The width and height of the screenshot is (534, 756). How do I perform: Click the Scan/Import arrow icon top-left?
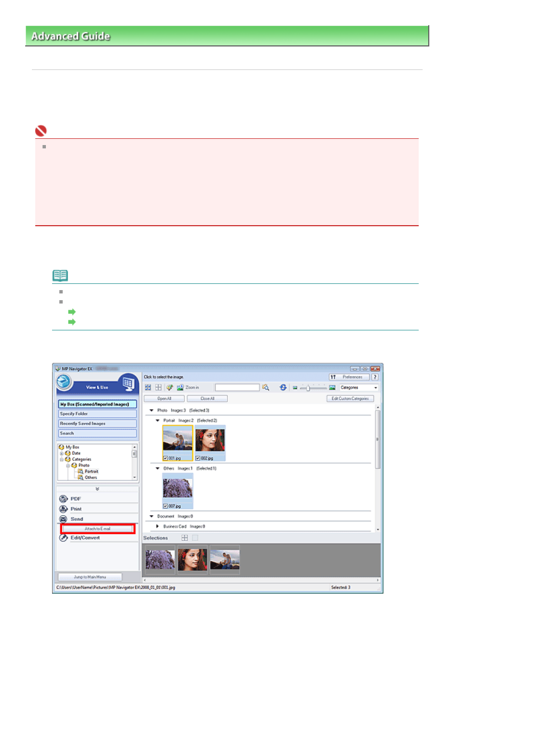pyautogui.click(x=64, y=382)
